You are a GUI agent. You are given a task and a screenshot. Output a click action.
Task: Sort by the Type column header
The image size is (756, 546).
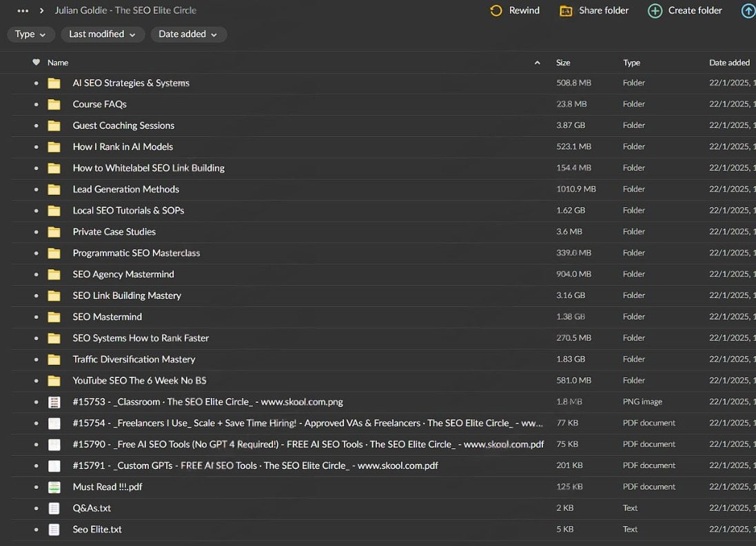click(631, 63)
